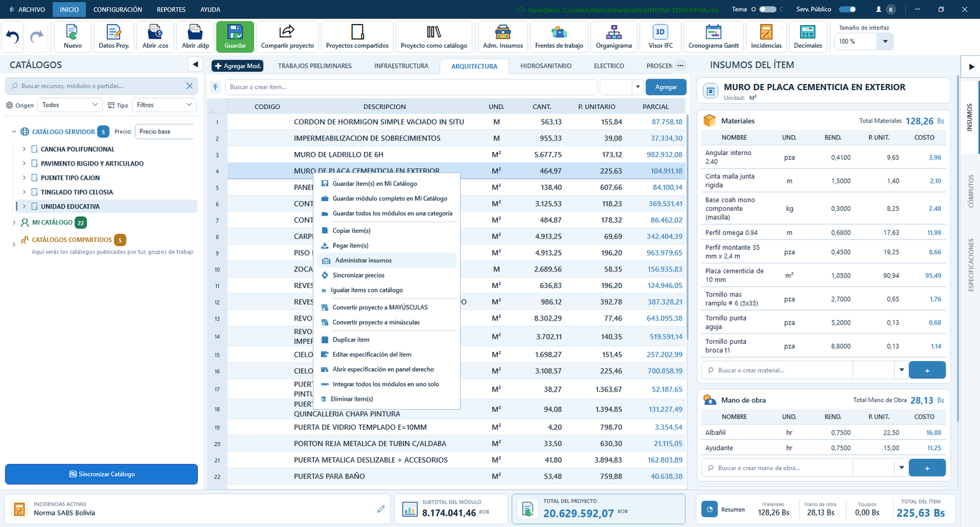
Task: Click the Buscar recursos search field
Action: click(101, 86)
